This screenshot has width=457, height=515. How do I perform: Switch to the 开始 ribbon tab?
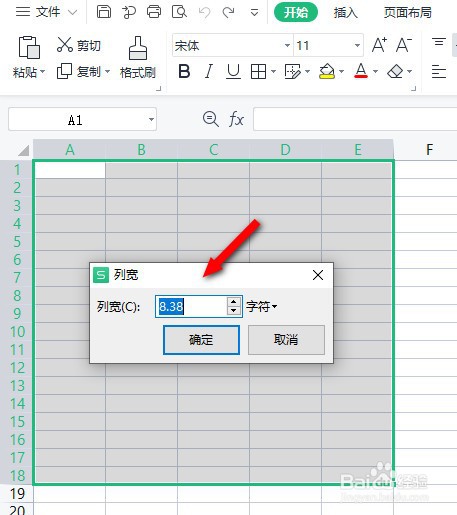pyautogui.click(x=296, y=13)
